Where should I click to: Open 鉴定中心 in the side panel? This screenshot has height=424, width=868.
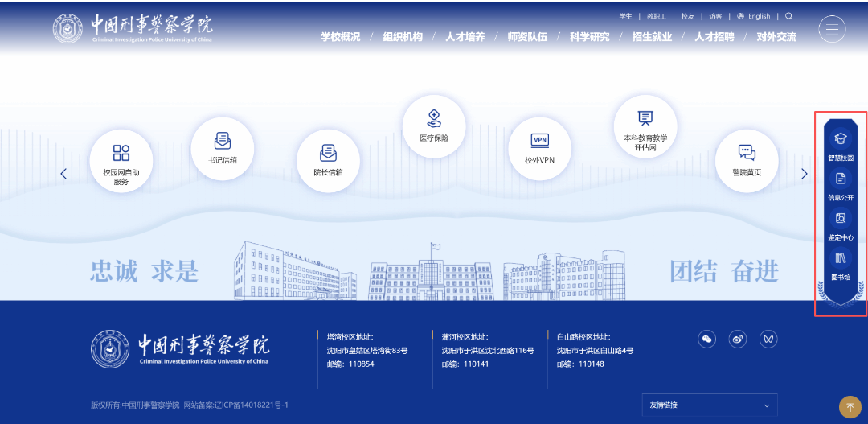[x=841, y=218]
